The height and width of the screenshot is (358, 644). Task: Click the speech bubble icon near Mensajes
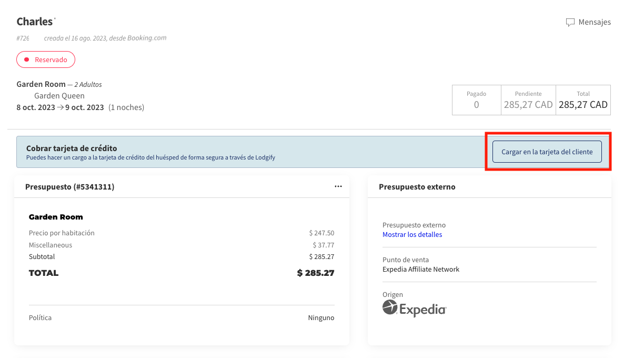coord(570,22)
